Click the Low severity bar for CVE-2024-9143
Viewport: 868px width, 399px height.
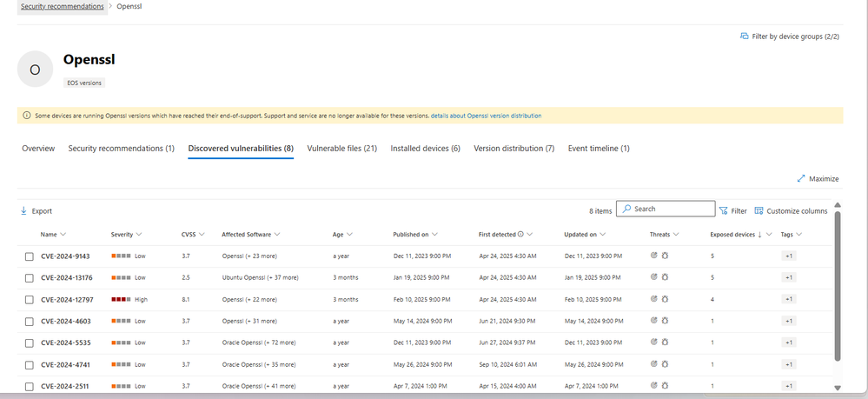[122, 256]
